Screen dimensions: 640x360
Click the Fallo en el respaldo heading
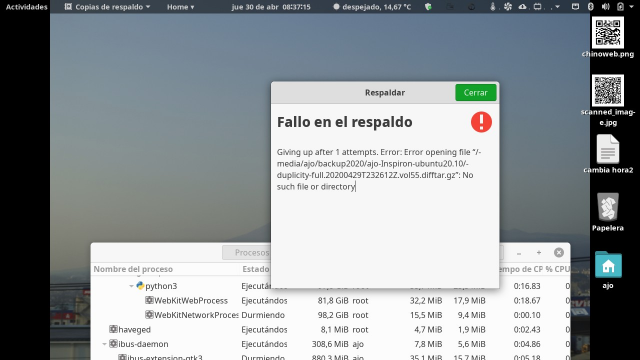(344, 122)
